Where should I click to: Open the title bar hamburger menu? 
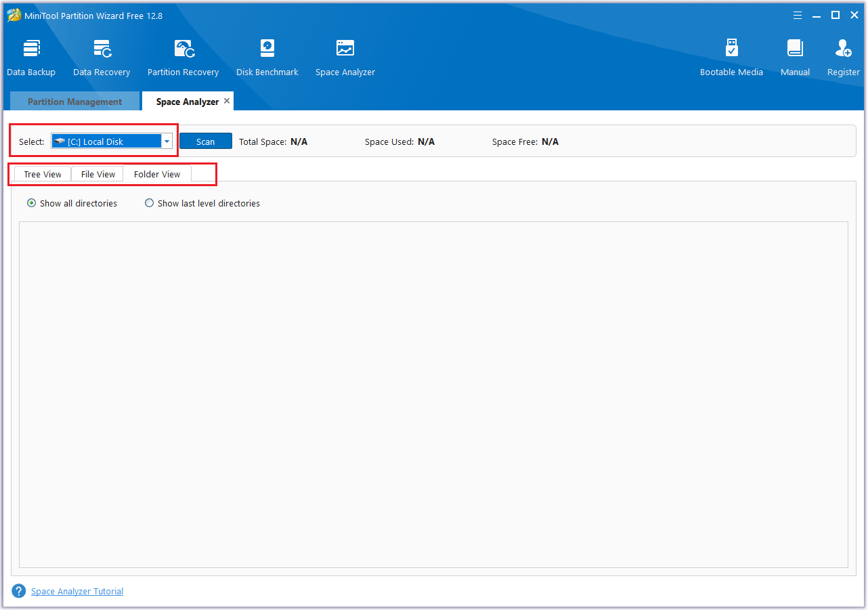click(798, 15)
